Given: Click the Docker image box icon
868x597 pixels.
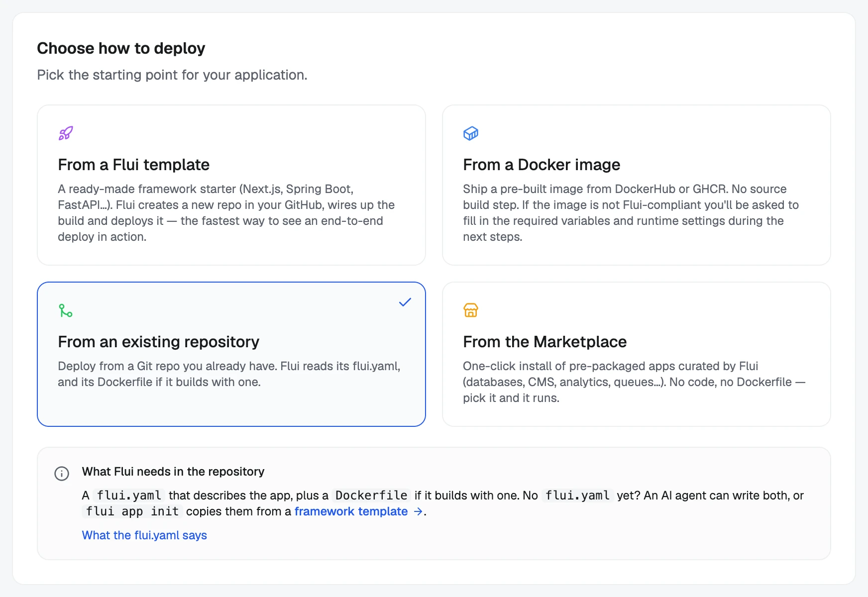Looking at the screenshot, I should click(x=471, y=133).
